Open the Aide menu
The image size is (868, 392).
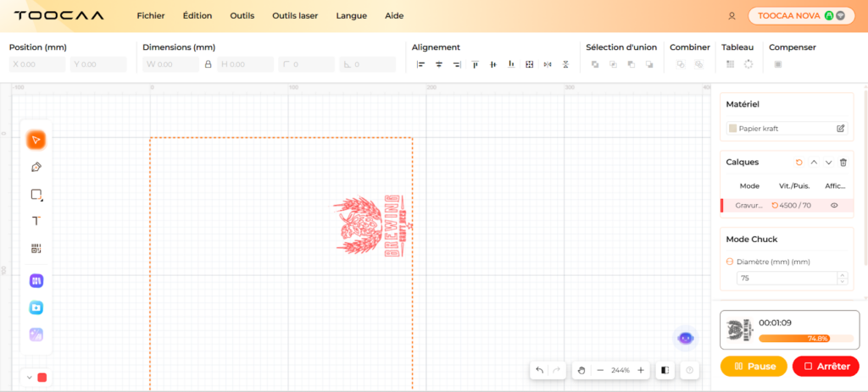[394, 15]
